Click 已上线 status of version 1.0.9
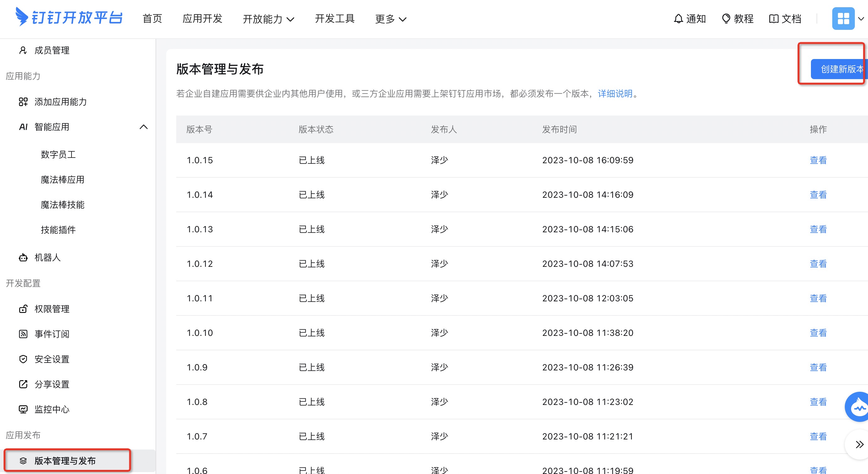 [312, 367]
